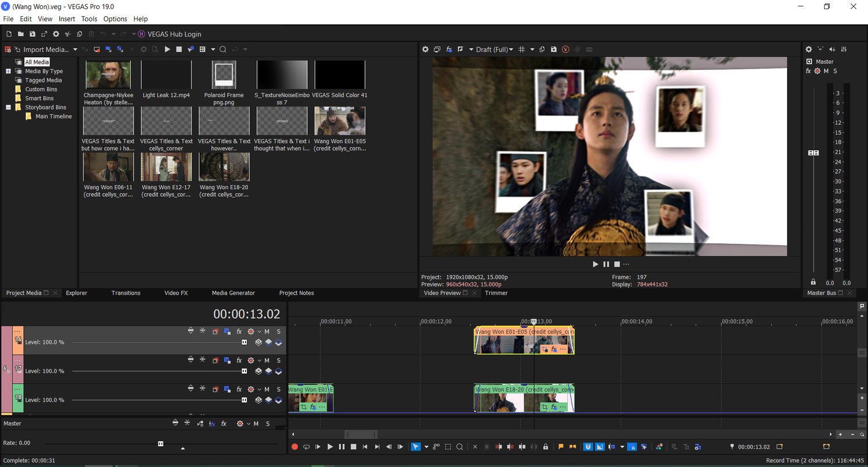
Task: Click the Video Output FX icon in preview toolbar
Action: [x=448, y=50]
